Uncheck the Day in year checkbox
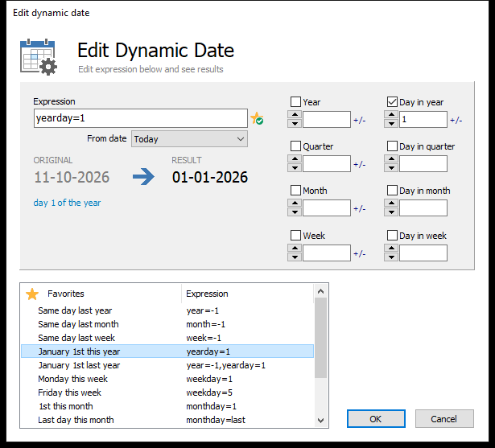This screenshot has height=448, width=495. 392,102
